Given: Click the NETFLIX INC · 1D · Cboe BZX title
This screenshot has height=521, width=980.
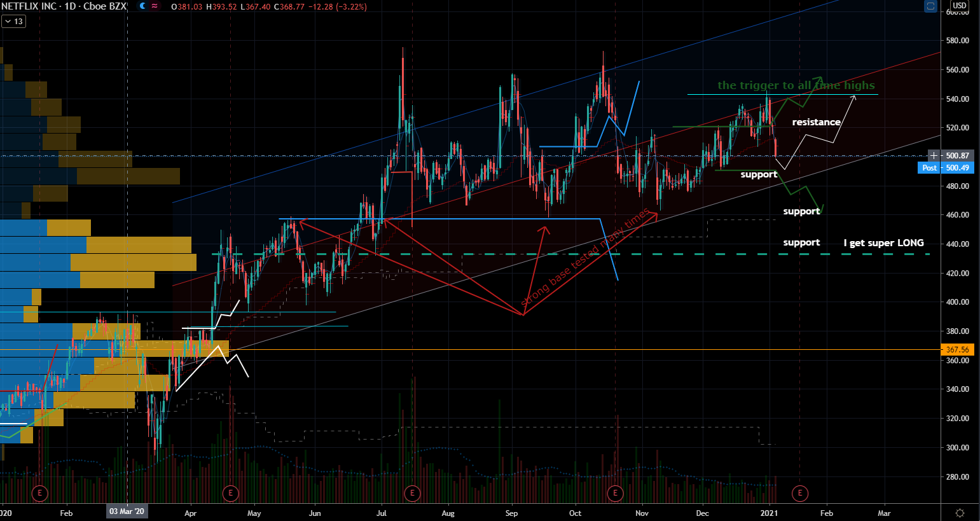Looking at the screenshot, I should (x=64, y=6).
